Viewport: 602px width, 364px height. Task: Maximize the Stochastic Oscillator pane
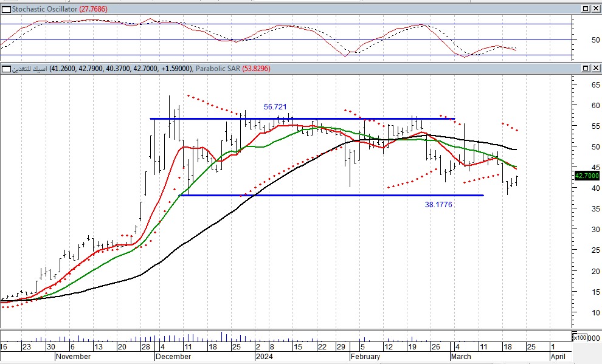click(586, 9)
